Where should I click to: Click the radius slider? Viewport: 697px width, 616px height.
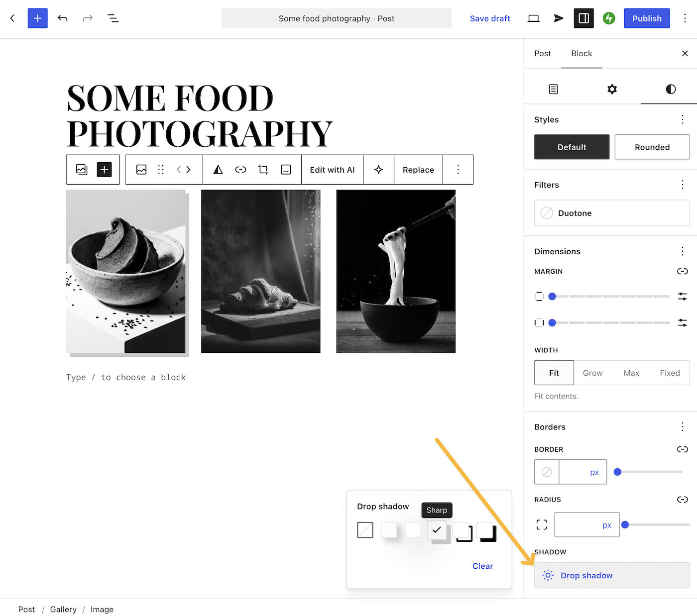(x=656, y=524)
